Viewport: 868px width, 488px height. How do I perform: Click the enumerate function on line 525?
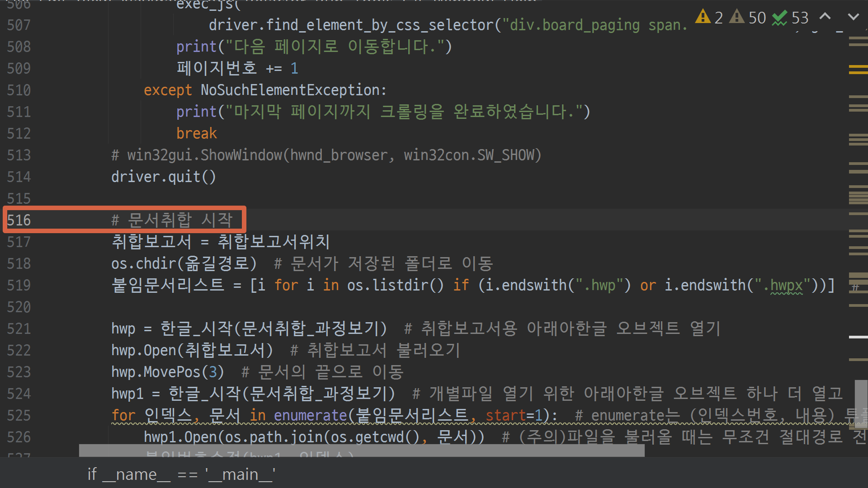coord(310,415)
